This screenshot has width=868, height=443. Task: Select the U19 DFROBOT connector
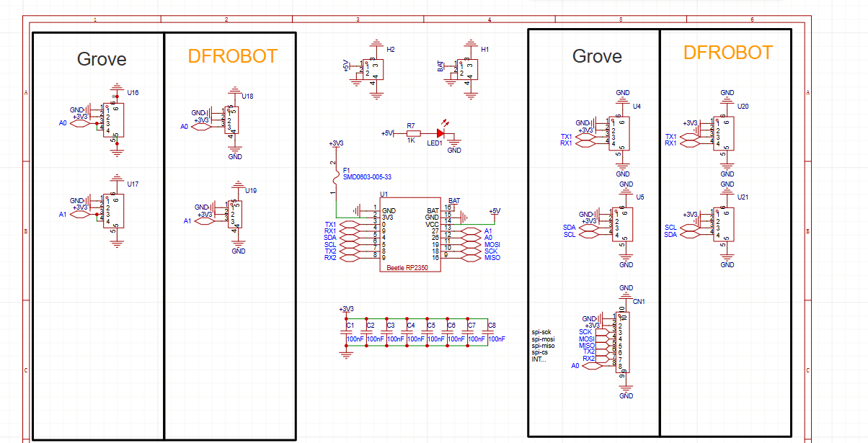236,214
